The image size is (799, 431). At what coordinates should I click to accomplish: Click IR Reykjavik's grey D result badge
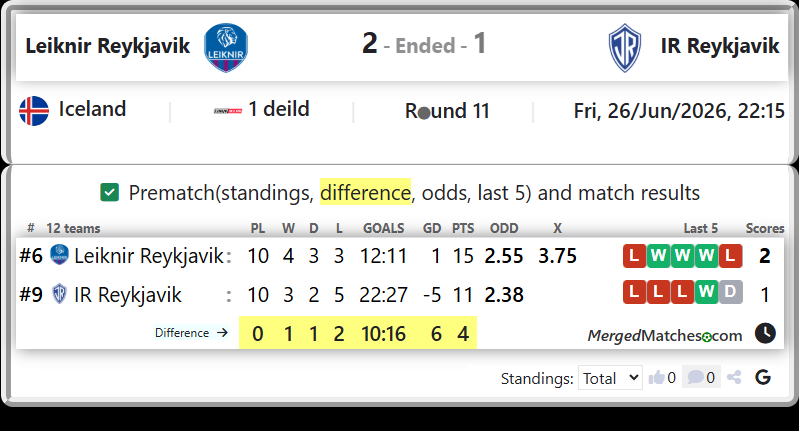[730, 292]
